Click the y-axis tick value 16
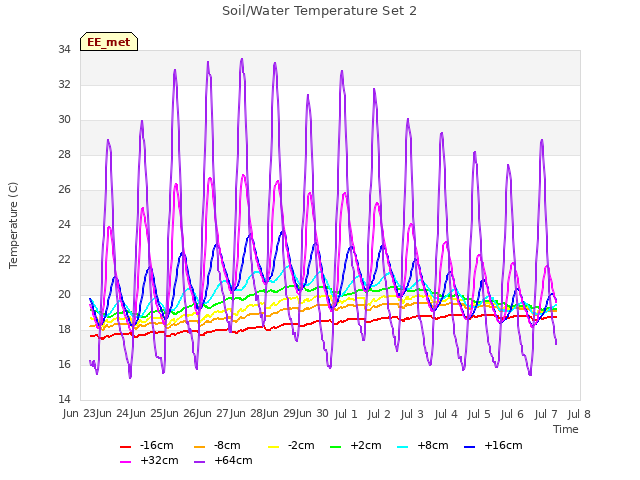Screen dimensions: 640x480 click(64, 364)
